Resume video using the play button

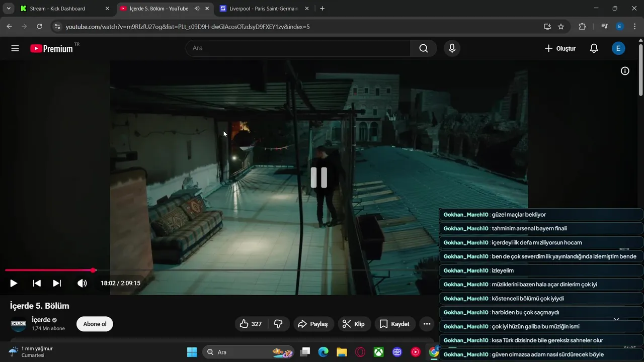click(x=14, y=283)
